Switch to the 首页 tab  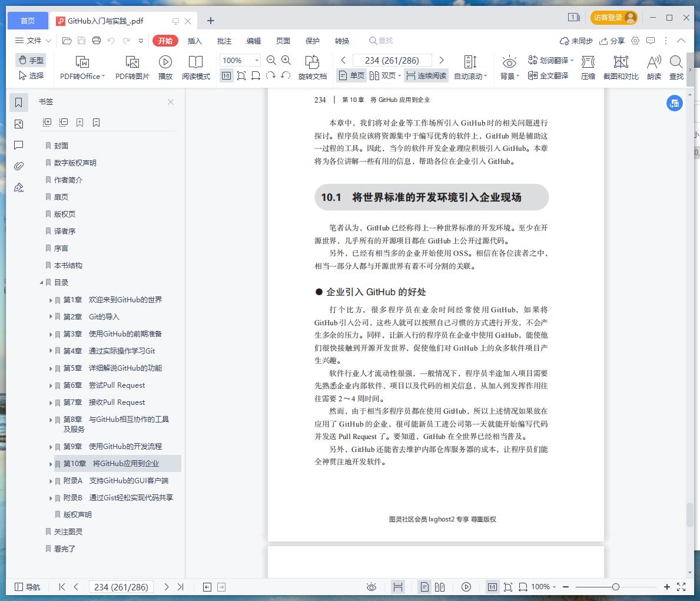pyautogui.click(x=28, y=21)
